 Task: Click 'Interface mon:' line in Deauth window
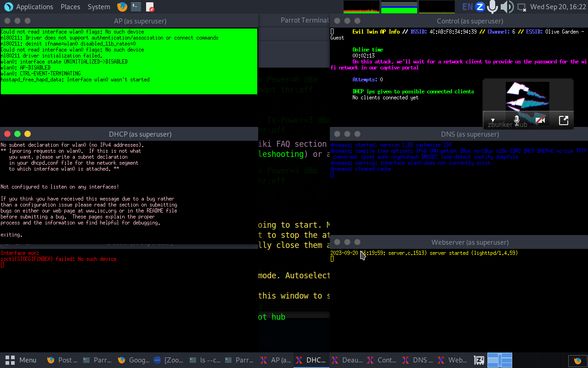coord(20,253)
